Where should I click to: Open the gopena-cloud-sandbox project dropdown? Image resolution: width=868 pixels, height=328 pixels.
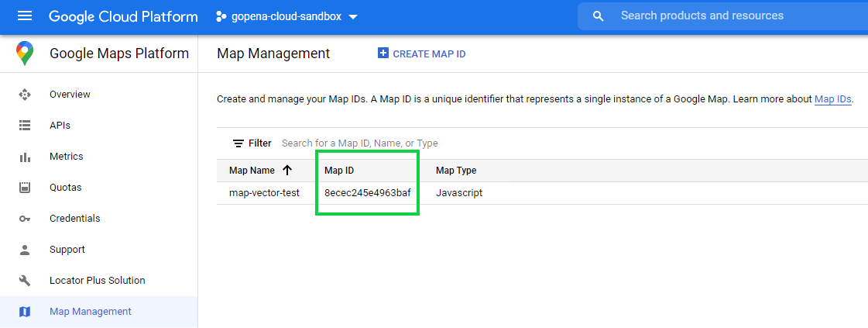pos(286,16)
